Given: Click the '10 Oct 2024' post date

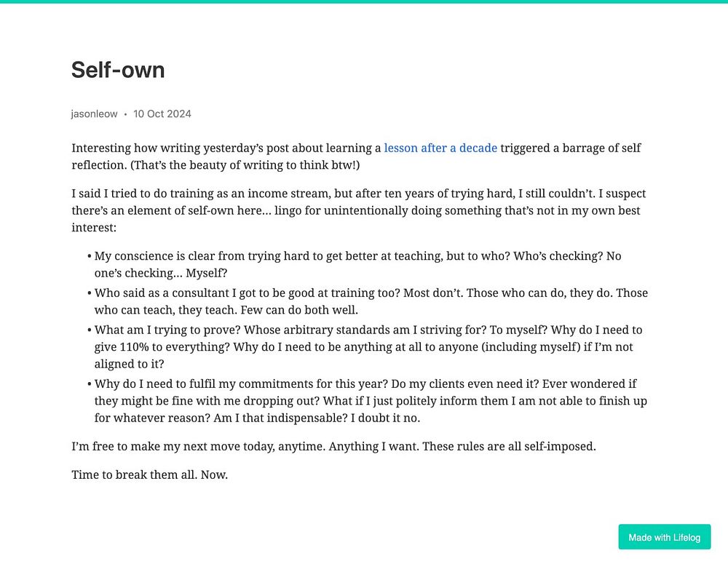Looking at the screenshot, I should [162, 114].
